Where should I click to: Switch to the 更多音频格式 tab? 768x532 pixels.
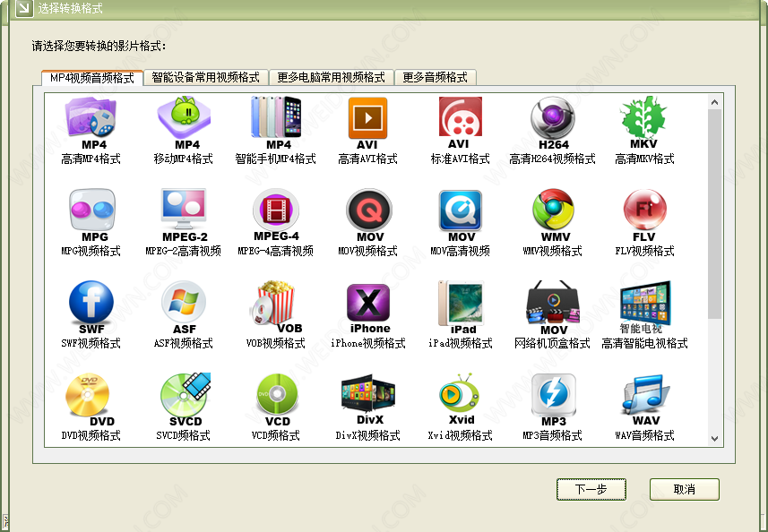[435, 77]
